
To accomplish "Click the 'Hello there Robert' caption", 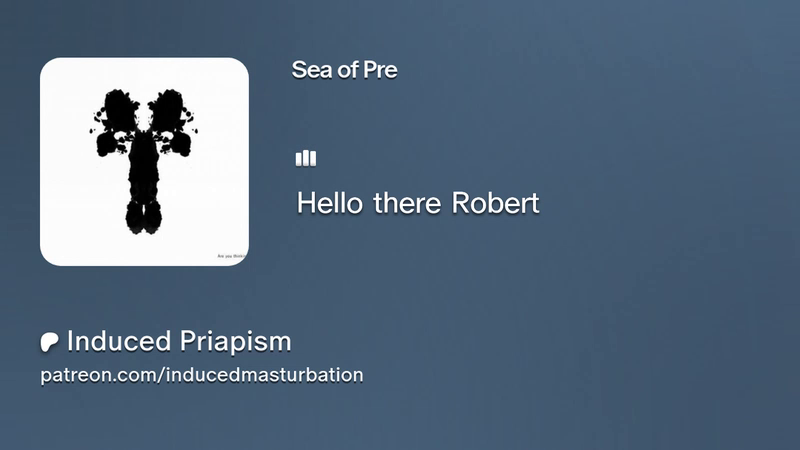I will [x=418, y=203].
